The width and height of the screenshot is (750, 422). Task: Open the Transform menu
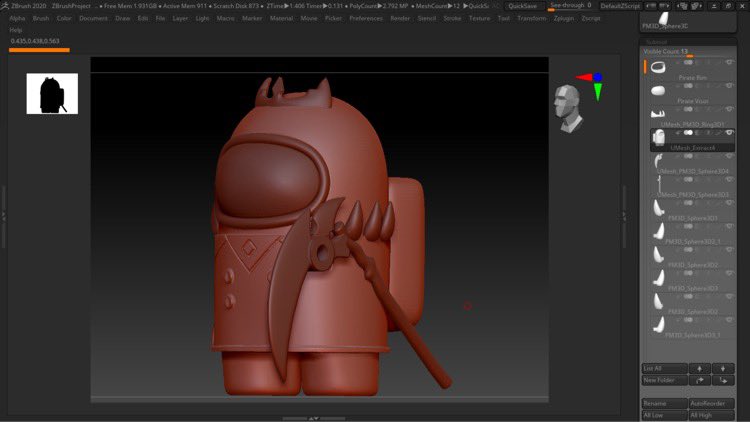(531, 18)
